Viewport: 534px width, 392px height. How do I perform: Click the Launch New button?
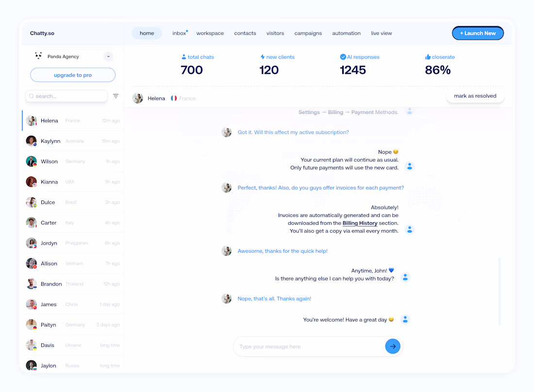(478, 33)
